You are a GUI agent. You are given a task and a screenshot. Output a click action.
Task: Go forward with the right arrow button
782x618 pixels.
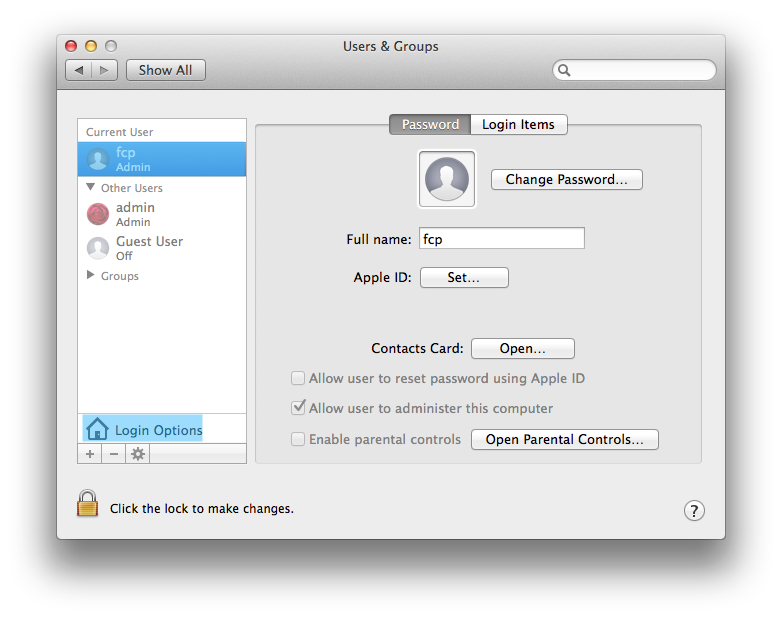pyautogui.click(x=104, y=70)
